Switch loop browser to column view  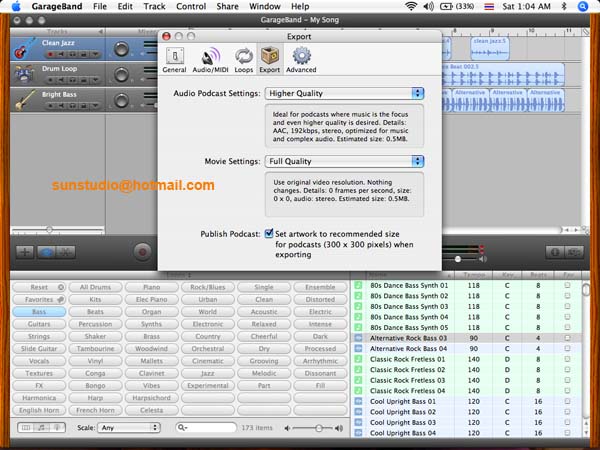(x=26, y=427)
